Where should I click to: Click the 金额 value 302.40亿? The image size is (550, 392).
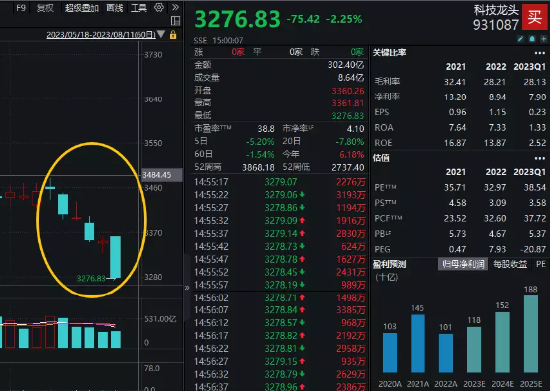[x=346, y=65]
